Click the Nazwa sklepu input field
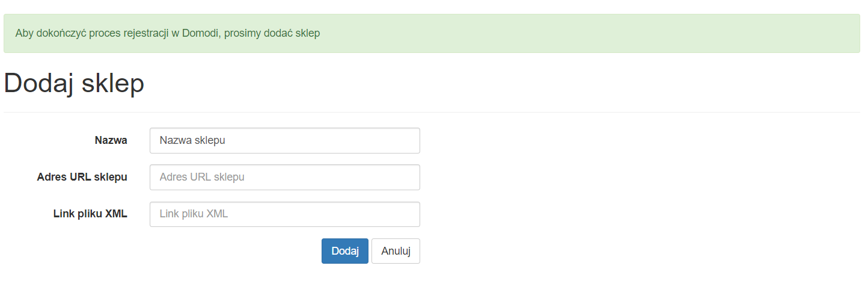 (x=284, y=140)
